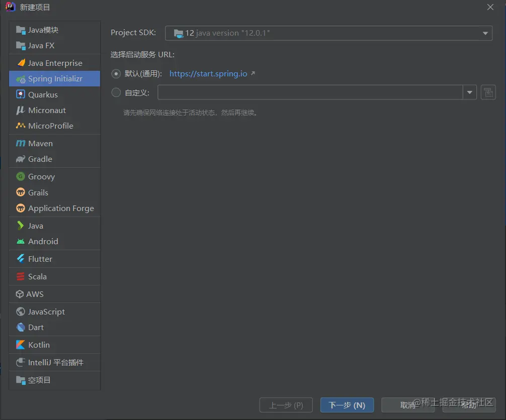Click the SDK folder icon in Project SDK box
The width and height of the screenshot is (506, 420).
[x=179, y=33]
